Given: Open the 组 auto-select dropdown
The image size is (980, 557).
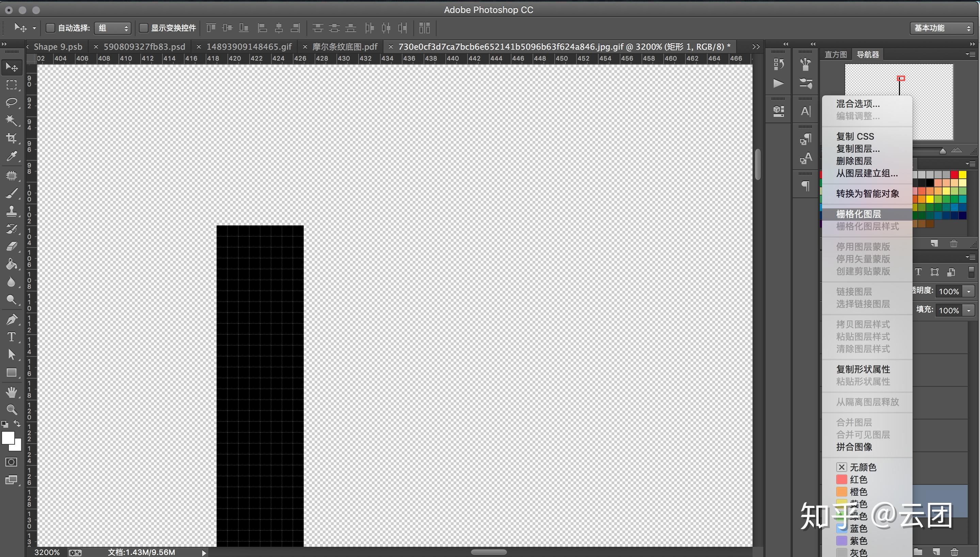Looking at the screenshot, I should click(x=113, y=28).
